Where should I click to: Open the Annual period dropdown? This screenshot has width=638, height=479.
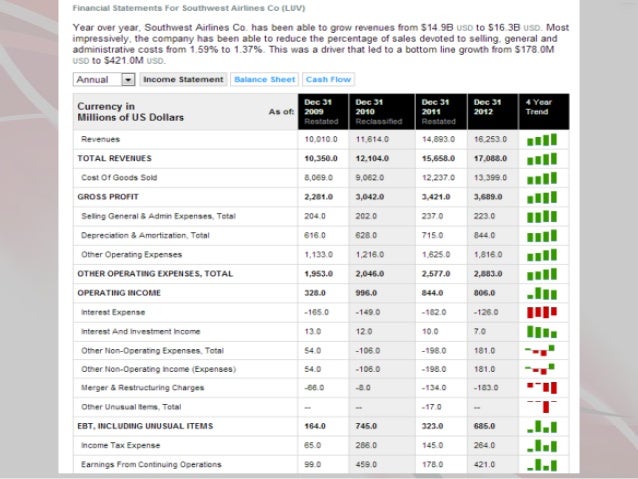(x=104, y=79)
